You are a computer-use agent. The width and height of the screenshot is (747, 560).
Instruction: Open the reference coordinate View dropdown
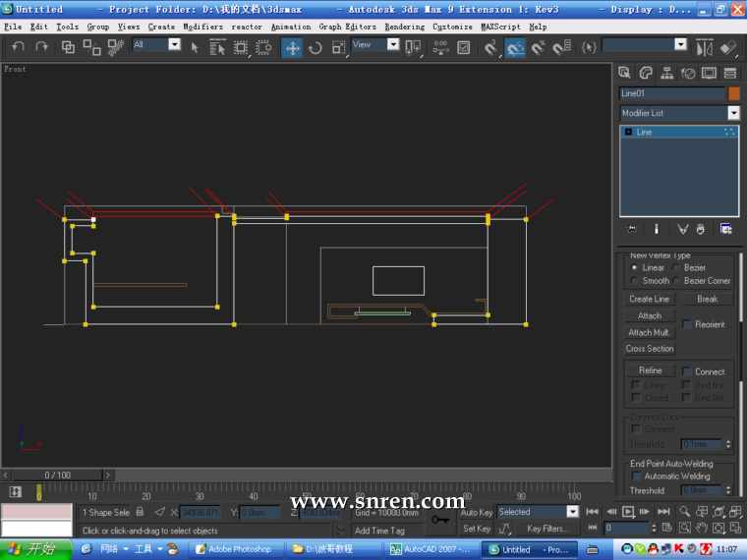tap(393, 45)
